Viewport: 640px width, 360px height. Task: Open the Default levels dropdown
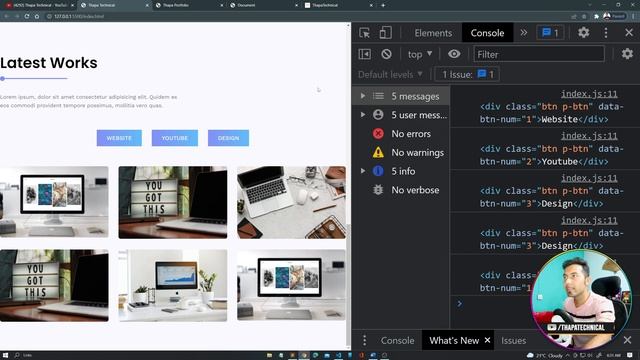tap(390, 75)
